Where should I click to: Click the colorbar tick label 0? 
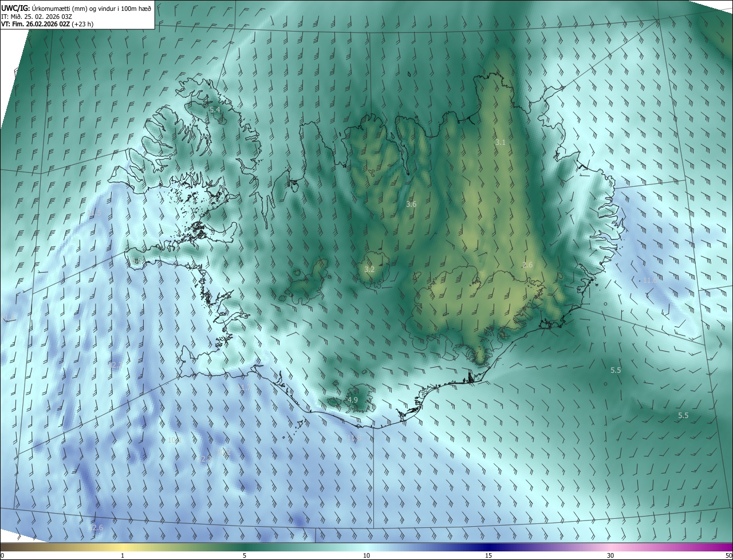click(2, 555)
